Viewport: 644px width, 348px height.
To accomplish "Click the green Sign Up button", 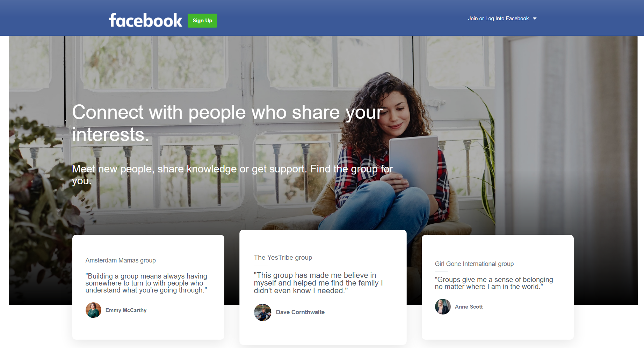I will click(x=202, y=21).
